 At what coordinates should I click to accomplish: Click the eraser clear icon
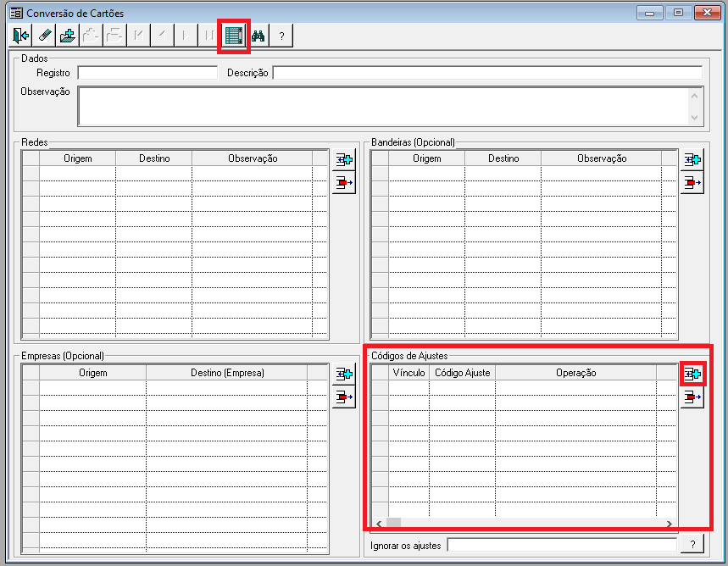(44, 36)
